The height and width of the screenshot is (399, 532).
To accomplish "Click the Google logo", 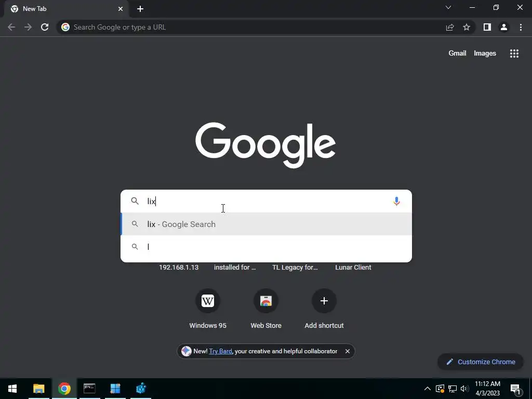I will (x=265, y=145).
